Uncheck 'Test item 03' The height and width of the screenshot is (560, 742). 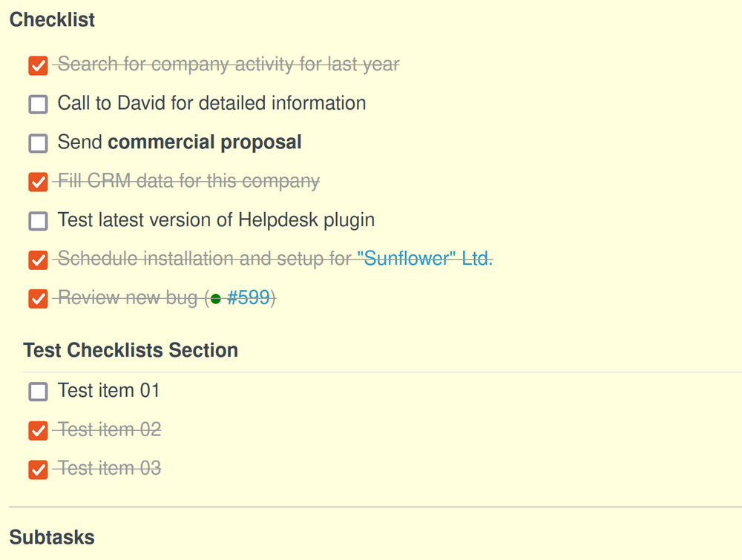(x=38, y=469)
